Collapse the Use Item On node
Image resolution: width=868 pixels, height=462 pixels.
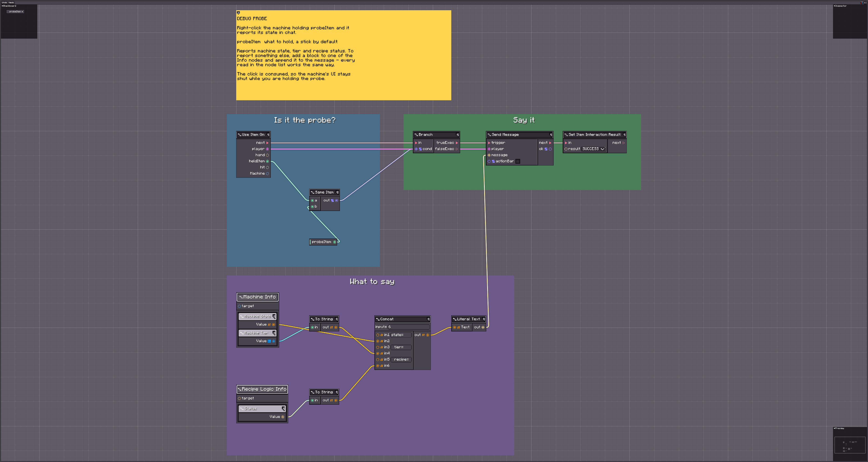(268, 135)
